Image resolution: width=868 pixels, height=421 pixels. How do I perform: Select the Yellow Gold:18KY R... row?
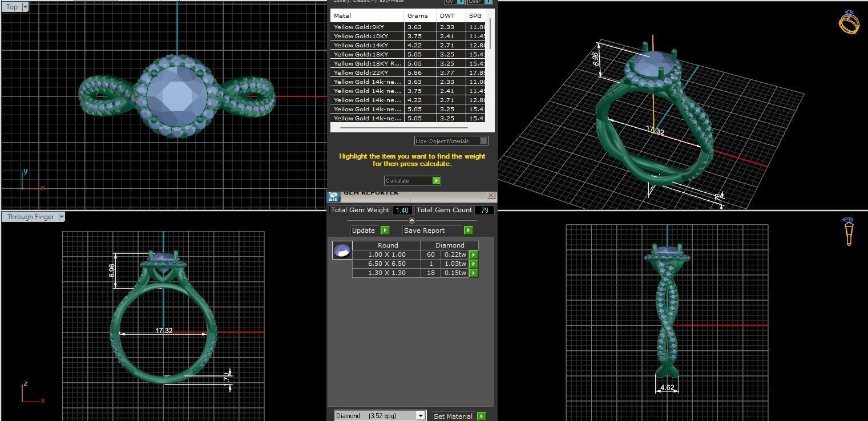(x=408, y=63)
